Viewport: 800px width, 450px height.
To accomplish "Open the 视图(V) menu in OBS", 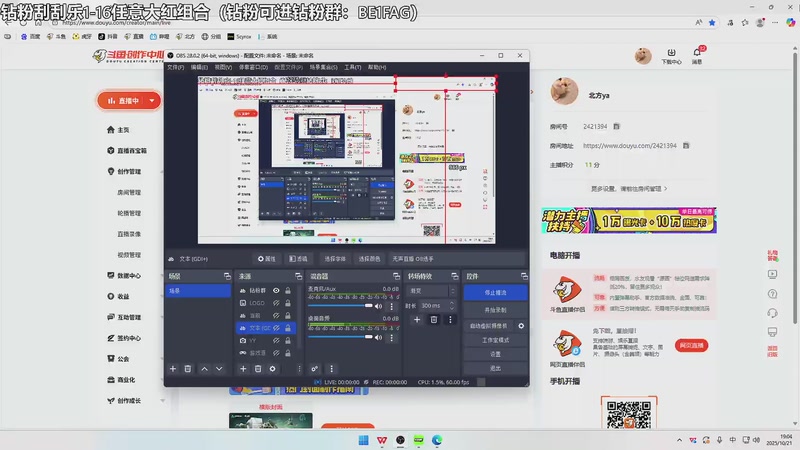I will click(223, 67).
